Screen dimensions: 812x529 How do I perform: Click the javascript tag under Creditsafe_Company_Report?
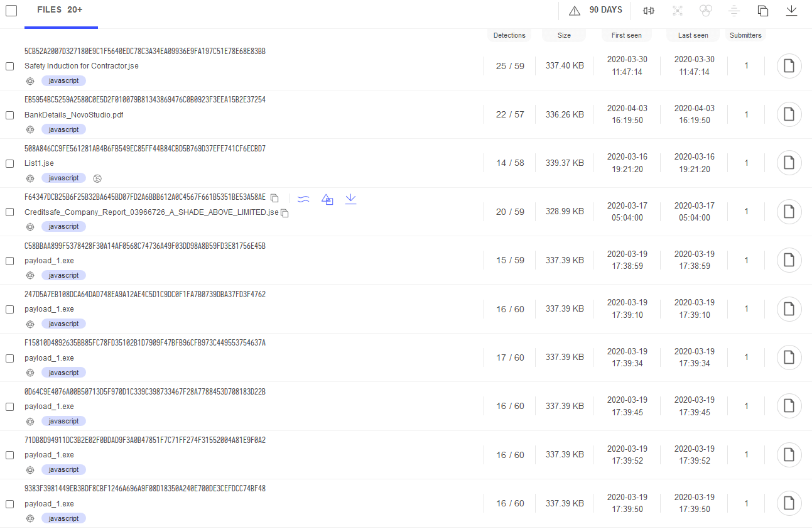63,227
